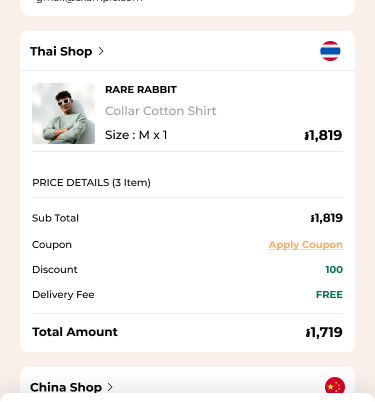Open the Thai Shop chevron arrow
Screen dimensions: 375x402
click(101, 51)
